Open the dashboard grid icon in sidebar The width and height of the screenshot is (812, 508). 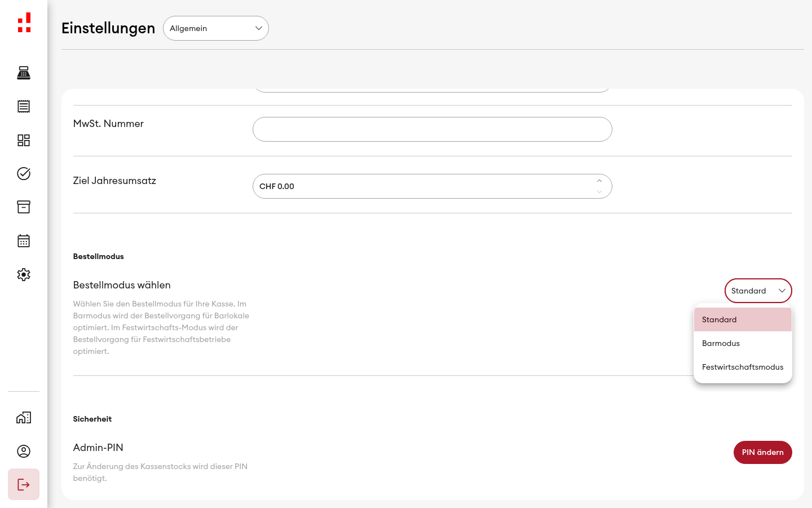[x=24, y=140]
